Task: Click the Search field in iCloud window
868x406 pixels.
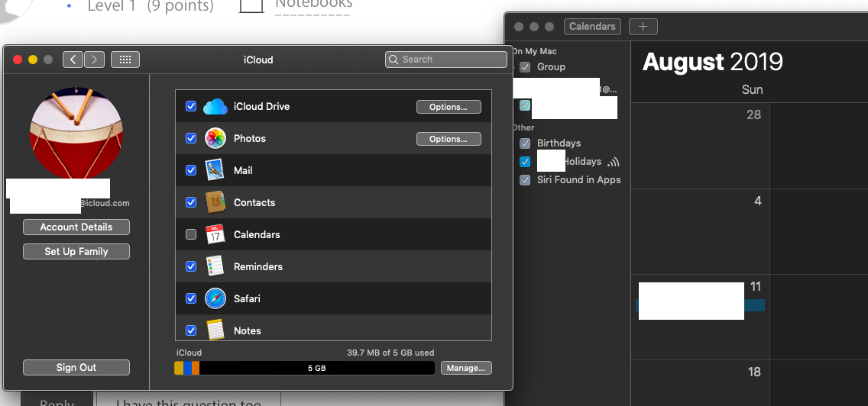Action: point(446,60)
